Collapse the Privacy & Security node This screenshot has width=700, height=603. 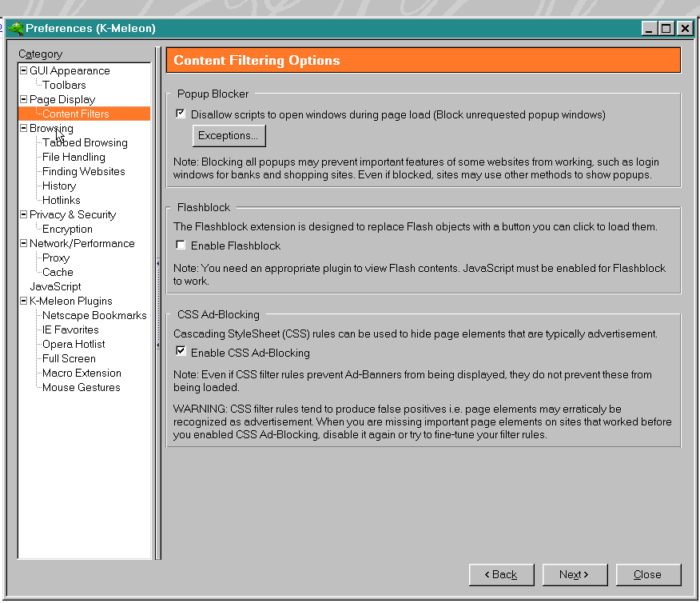coord(23,214)
